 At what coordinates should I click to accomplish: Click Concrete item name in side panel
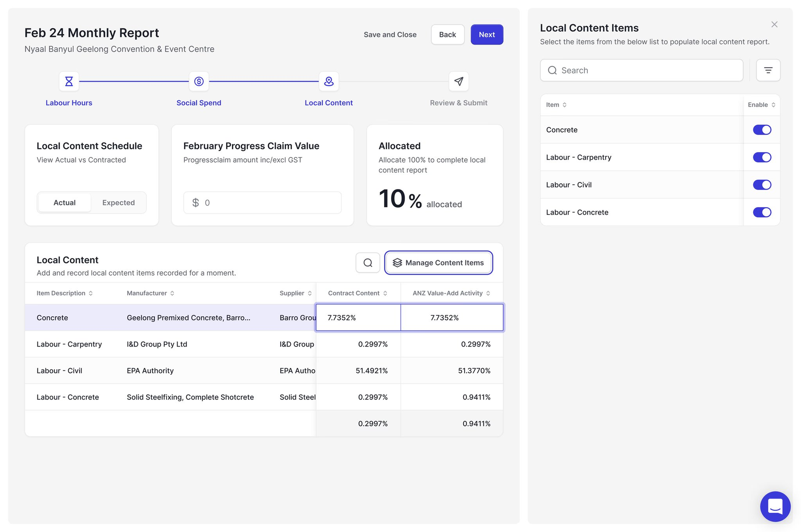pos(562,130)
